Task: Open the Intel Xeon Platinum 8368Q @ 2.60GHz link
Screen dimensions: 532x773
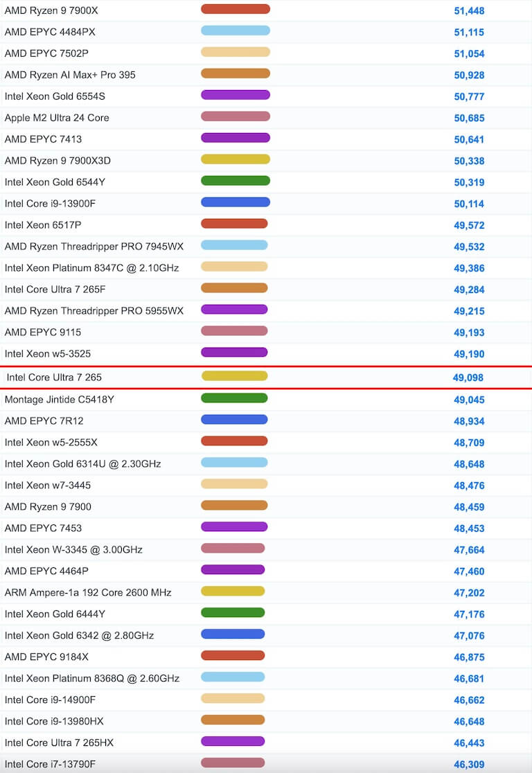Action: [92, 679]
